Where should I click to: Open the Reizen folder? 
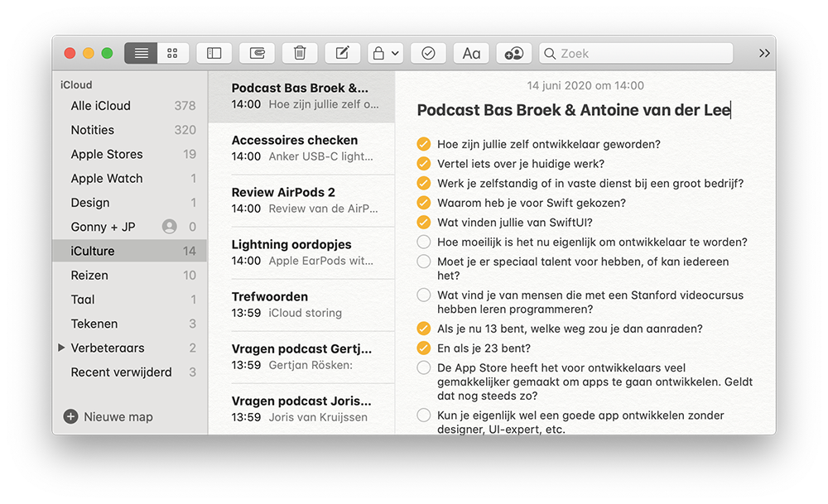[x=129, y=275]
